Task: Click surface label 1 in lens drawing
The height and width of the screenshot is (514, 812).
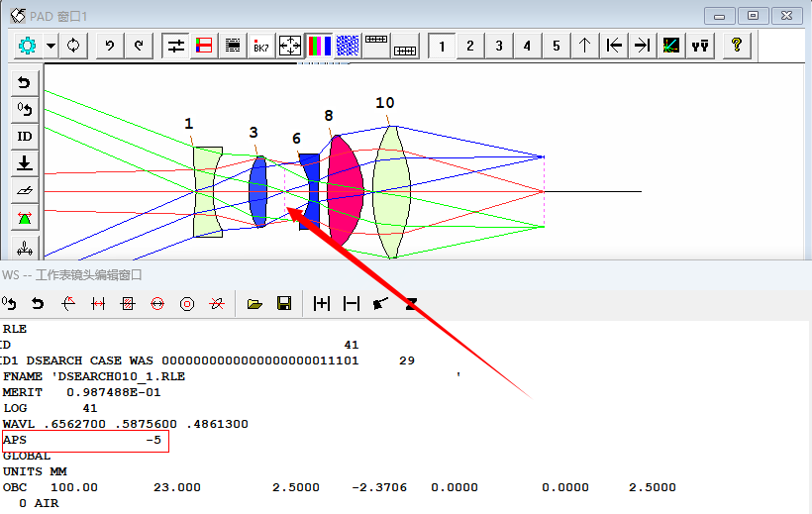Action: coord(188,124)
